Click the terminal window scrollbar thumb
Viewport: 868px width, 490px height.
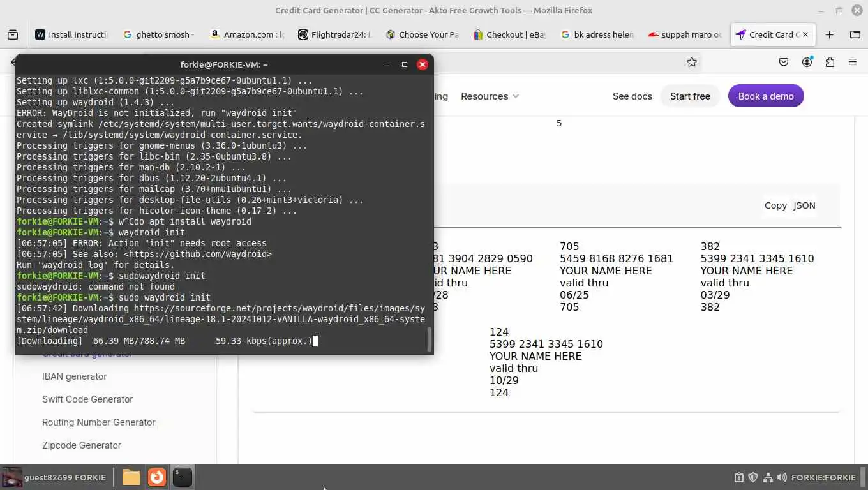point(430,339)
